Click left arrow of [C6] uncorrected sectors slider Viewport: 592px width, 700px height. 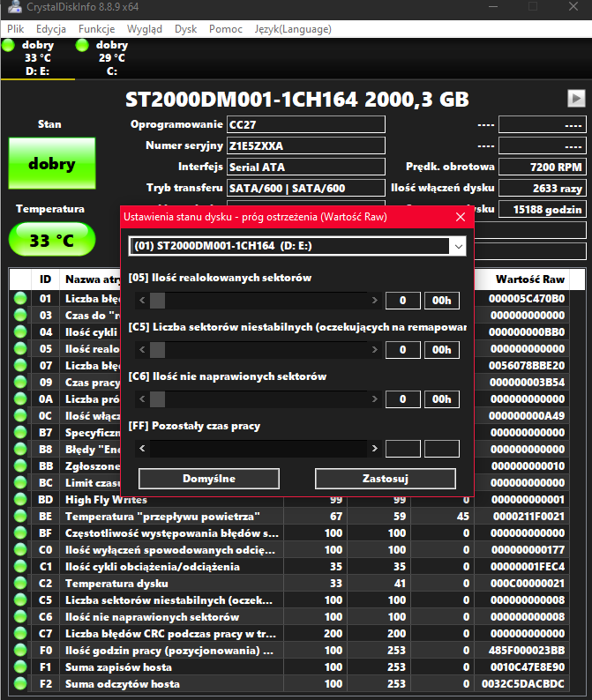coord(142,399)
